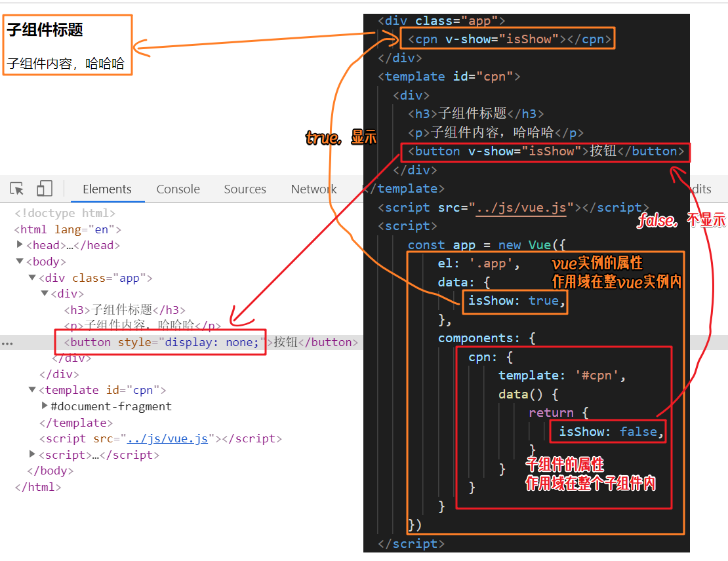Collapse the div class="app" node
728x561 pixels.
click(32, 277)
